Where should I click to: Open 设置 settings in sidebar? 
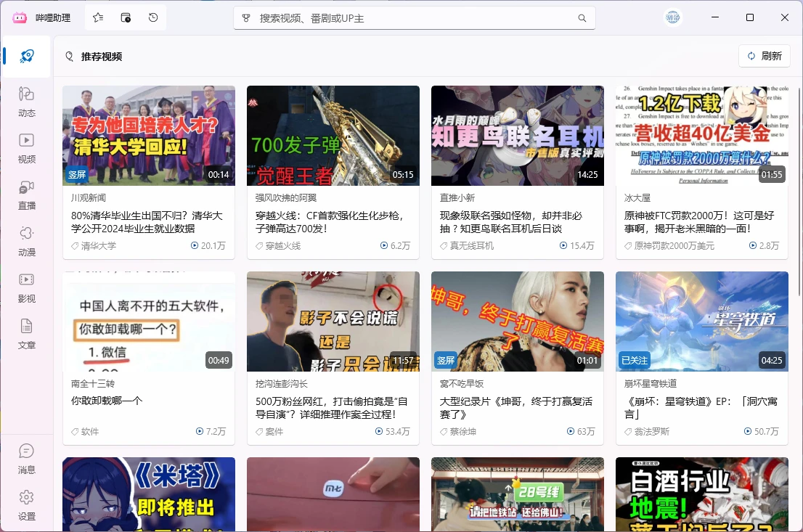tap(27, 506)
